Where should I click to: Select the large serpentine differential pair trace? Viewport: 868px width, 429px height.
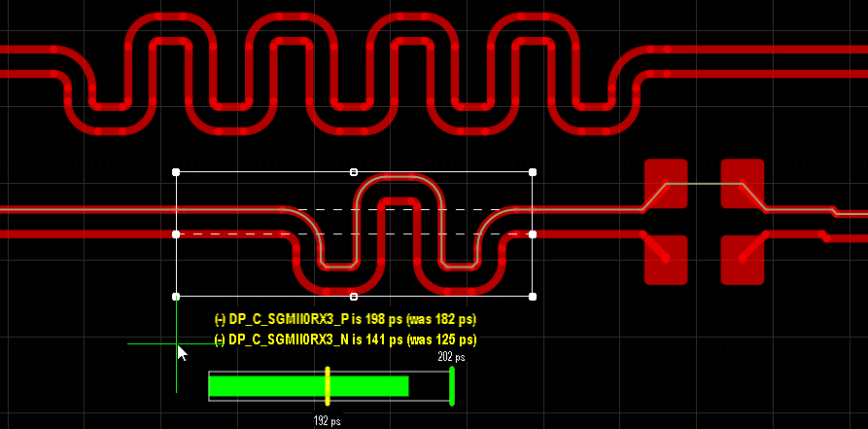pos(354,73)
